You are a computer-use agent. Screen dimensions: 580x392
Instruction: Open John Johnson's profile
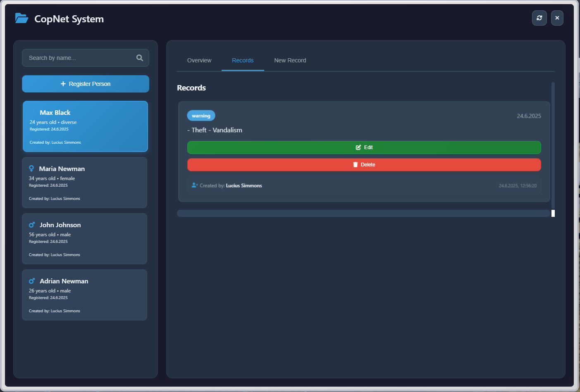coord(85,239)
